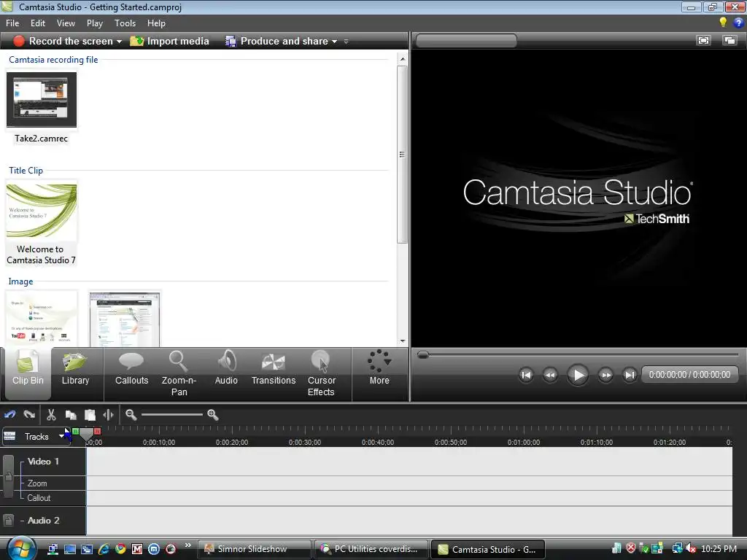Screen dimensions: 747x560
Task: Click the muted volume tray icon
Action: pyautogui.click(x=692, y=548)
